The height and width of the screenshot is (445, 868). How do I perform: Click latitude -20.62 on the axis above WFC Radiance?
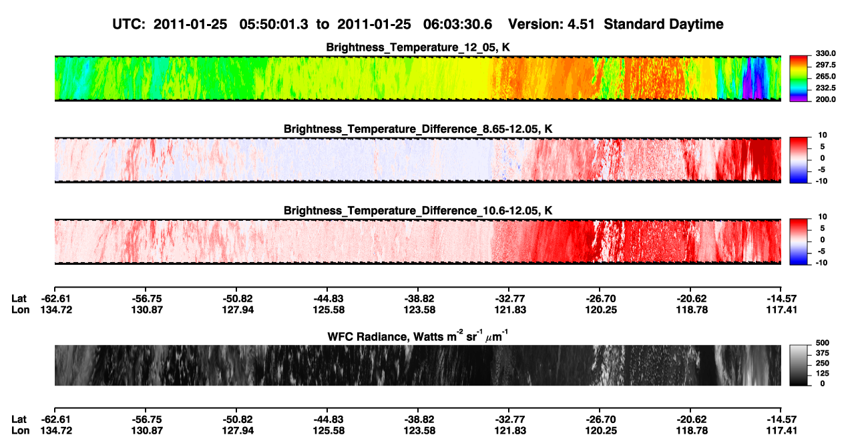(x=690, y=298)
